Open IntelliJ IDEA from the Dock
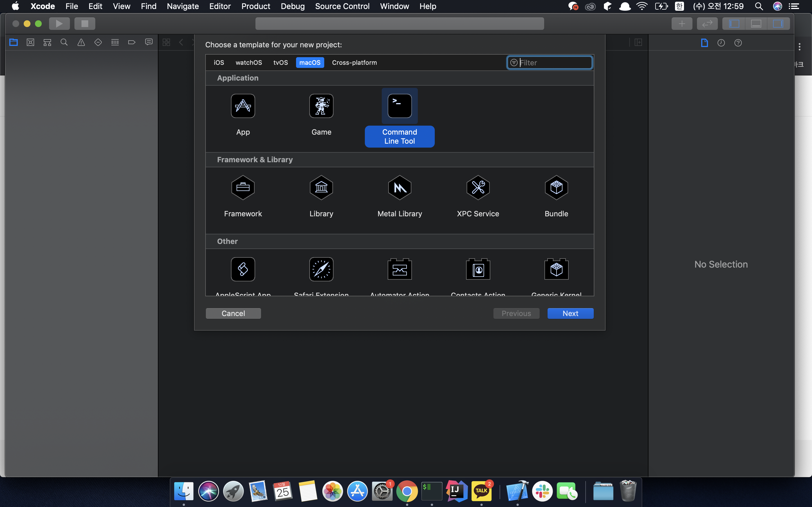This screenshot has height=507, width=812. [x=456, y=491]
